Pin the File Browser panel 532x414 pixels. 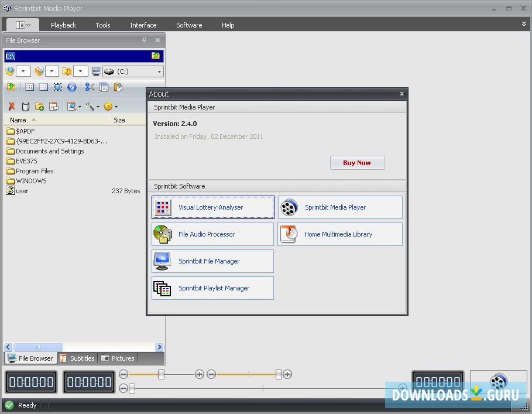coord(144,40)
